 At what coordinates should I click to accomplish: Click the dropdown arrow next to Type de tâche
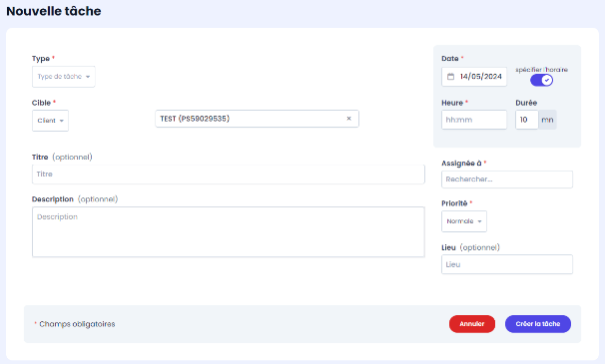[88, 77]
